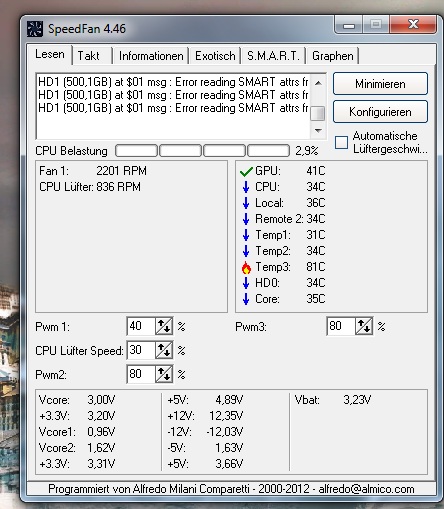444x509 pixels.
Task: Switch to the Exotisch tab
Action: [215, 56]
